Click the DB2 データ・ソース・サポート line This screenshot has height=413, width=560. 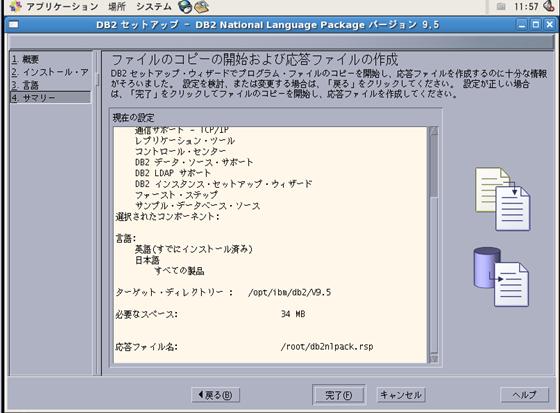[194, 162]
